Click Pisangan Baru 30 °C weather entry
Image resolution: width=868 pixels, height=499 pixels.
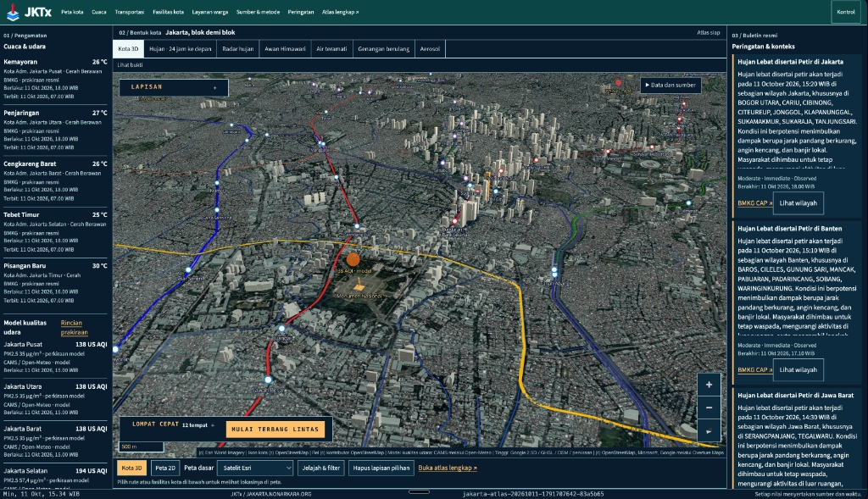coord(55,283)
